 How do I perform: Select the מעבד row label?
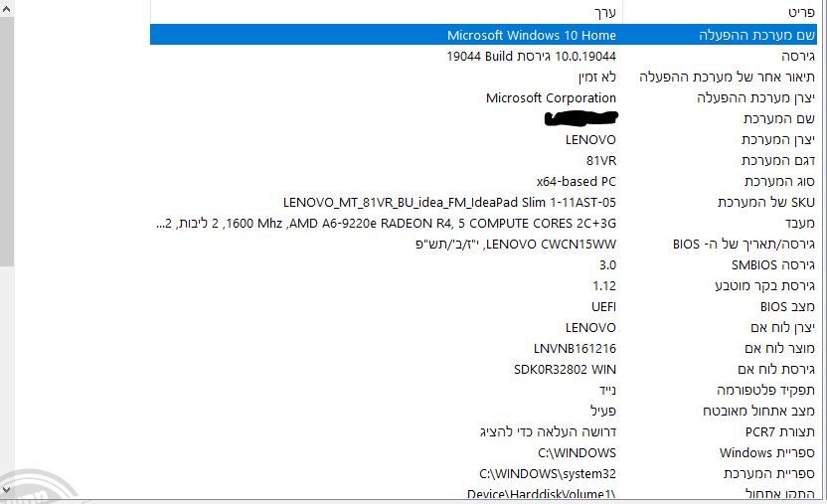800,223
